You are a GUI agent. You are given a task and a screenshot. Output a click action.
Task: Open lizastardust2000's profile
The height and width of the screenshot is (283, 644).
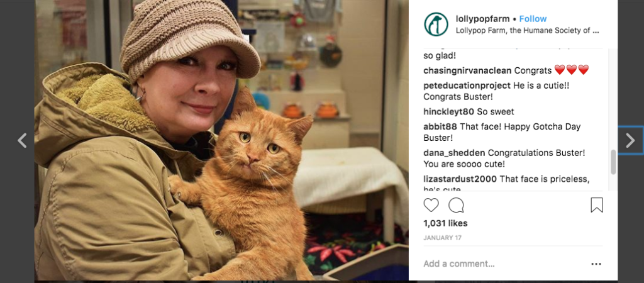click(460, 179)
